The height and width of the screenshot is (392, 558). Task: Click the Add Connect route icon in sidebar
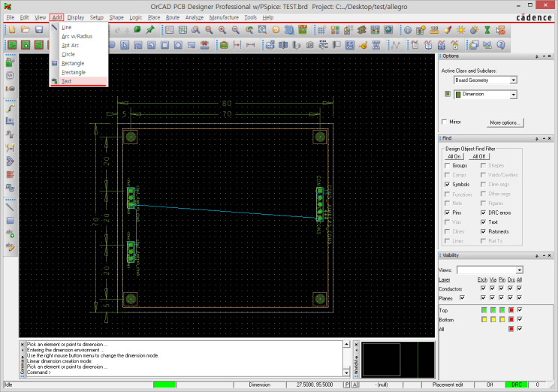click(11, 109)
